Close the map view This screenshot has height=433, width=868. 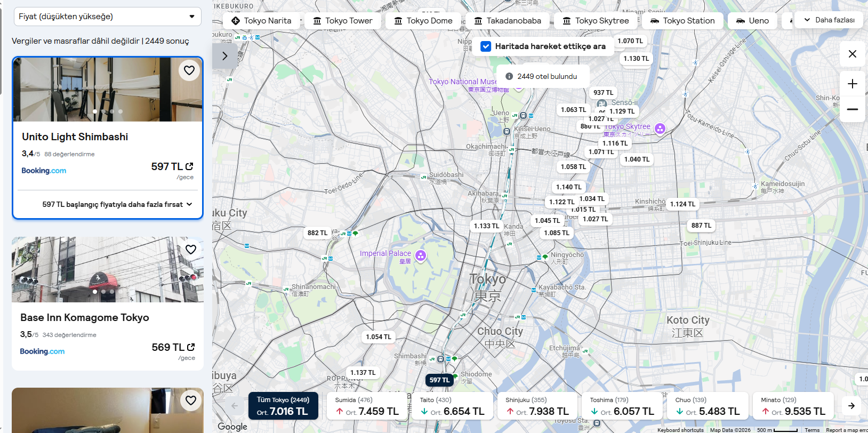(853, 54)
